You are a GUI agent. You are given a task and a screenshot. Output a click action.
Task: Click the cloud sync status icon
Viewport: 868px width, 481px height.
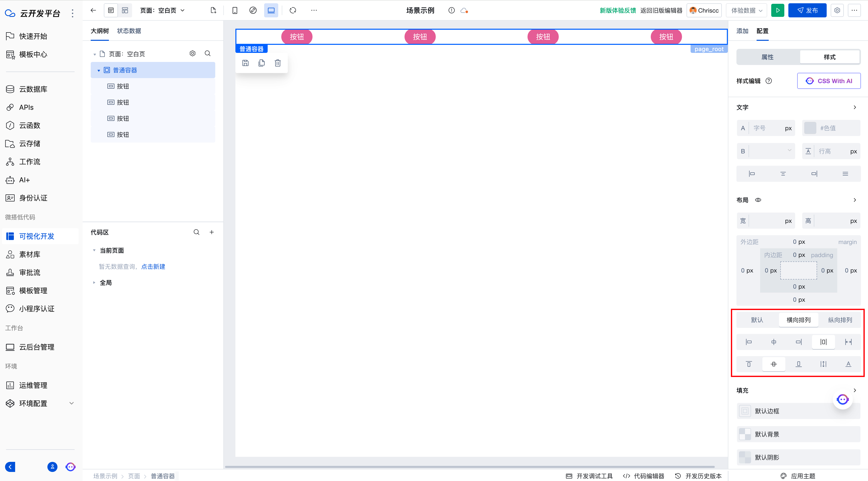pyautogui.click(x=464, y=10)
